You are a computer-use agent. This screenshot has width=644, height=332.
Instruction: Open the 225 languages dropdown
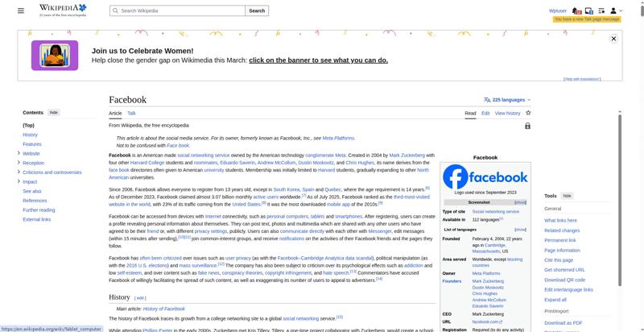pyautogui.click(x=507, y=100)
